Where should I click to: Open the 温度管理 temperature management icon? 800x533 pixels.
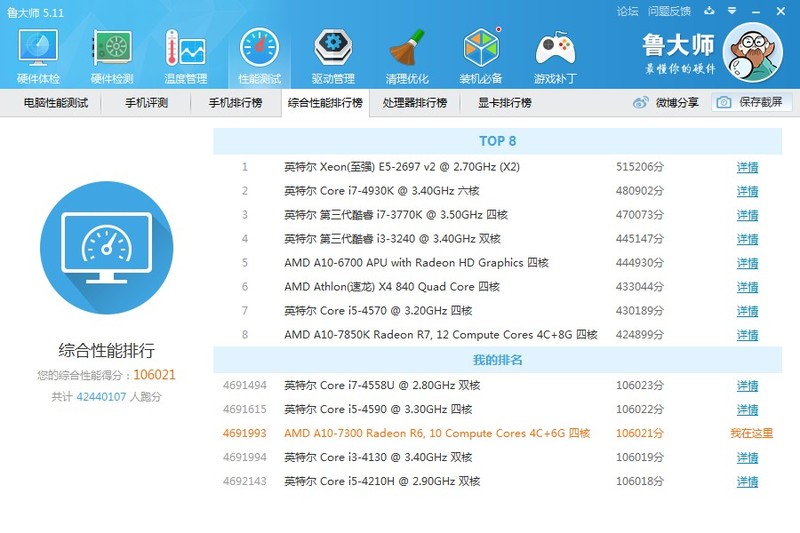click(186, 47)
